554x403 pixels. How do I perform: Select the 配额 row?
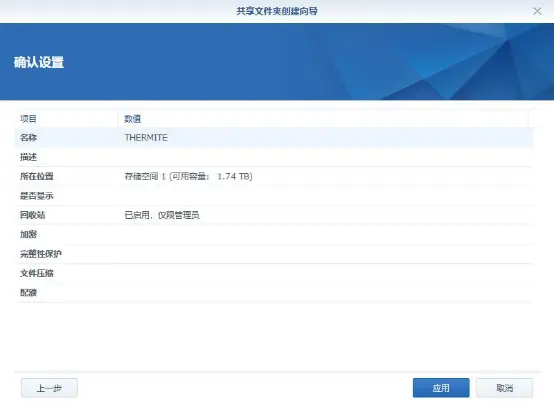[273, 293]
